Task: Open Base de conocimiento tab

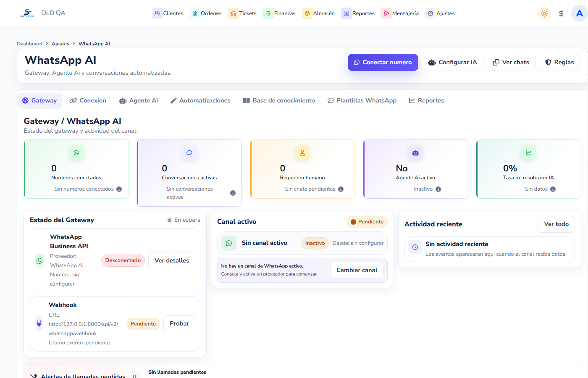Action: click(279, 101)
